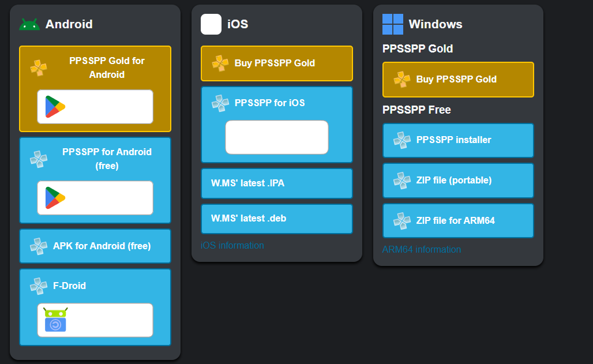Download W.MS' latest .deb
593x364 pixels.
click(277, 219)
